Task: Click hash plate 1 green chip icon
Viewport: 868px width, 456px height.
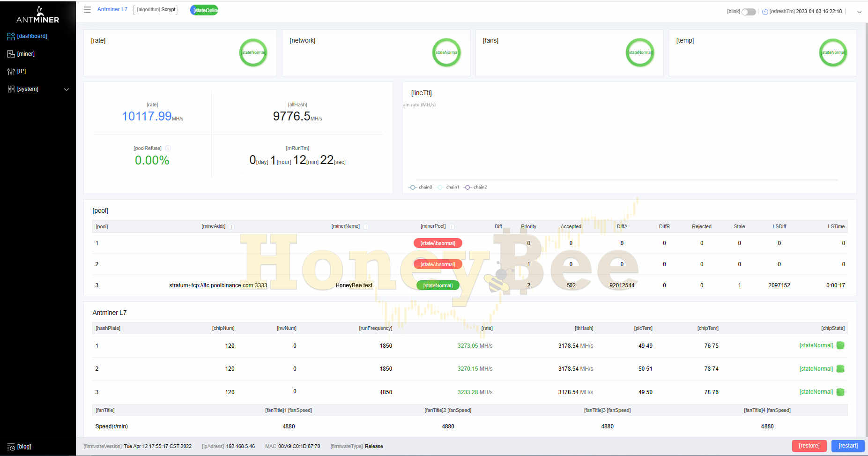Action: pos(840,345)
